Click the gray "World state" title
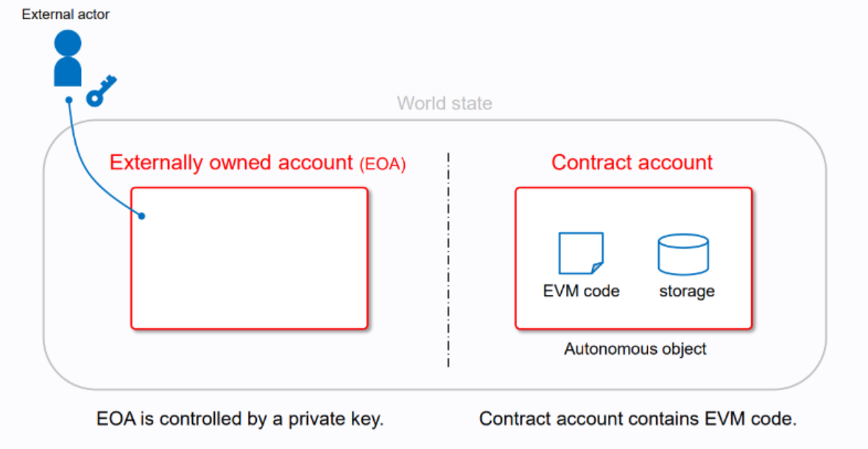The height and width of the screenshot is (449, 868). (x=444, y=103)
